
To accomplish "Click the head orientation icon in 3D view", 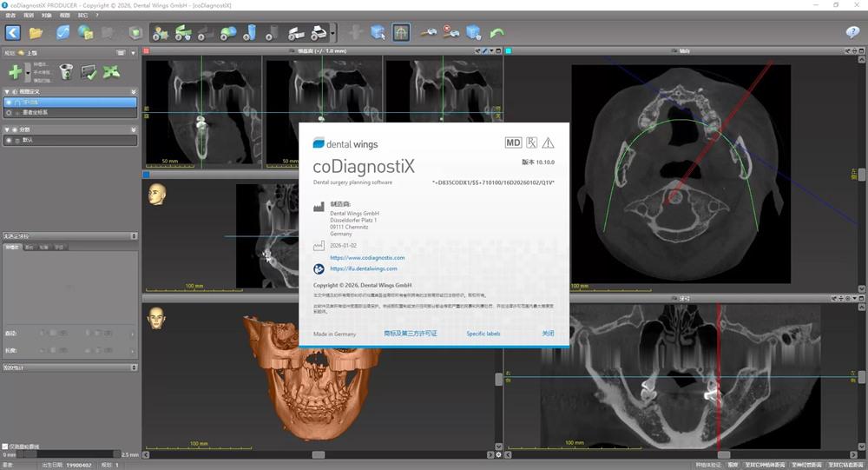I will coord(156,318).
